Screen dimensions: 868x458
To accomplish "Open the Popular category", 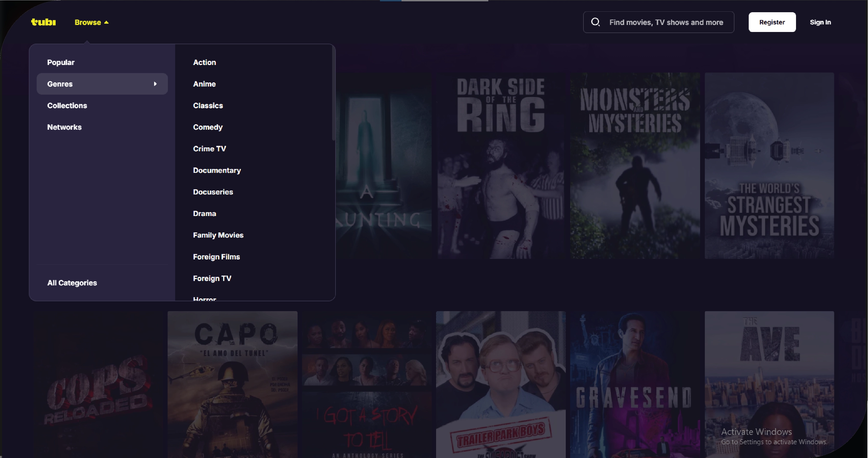I will (x=61, y=62).
